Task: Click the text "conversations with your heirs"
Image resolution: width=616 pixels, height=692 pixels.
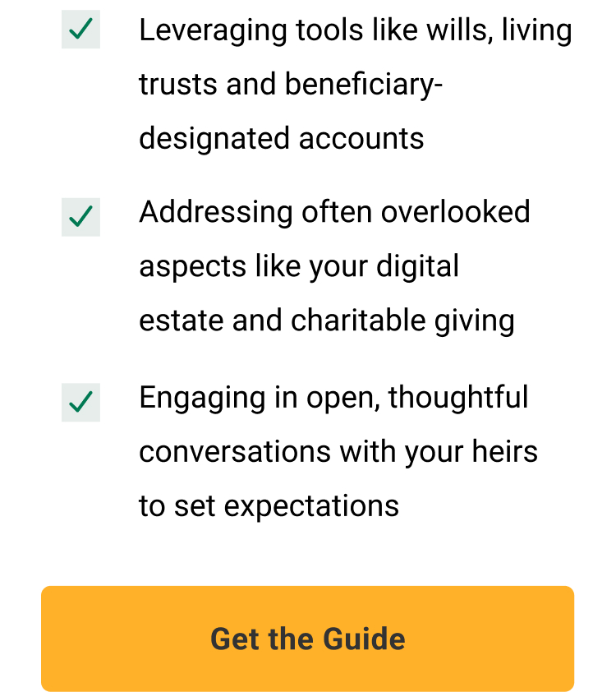Action: tap(338, 451)
